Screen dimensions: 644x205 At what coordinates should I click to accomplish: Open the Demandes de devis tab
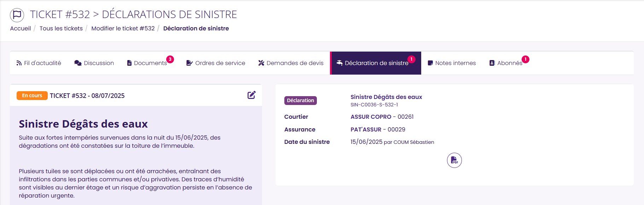[x=291, y=63]
